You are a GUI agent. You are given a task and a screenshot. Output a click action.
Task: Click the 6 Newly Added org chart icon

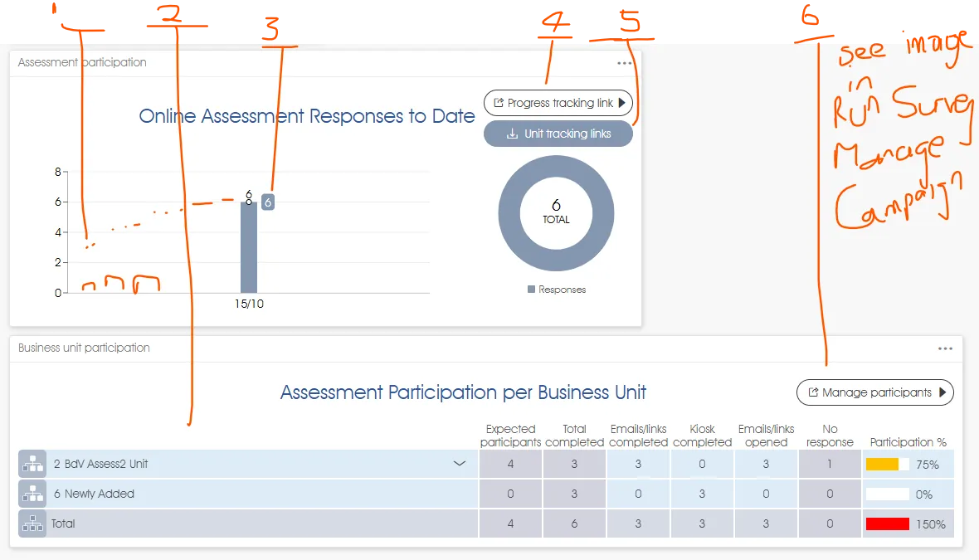pos(32,494)
